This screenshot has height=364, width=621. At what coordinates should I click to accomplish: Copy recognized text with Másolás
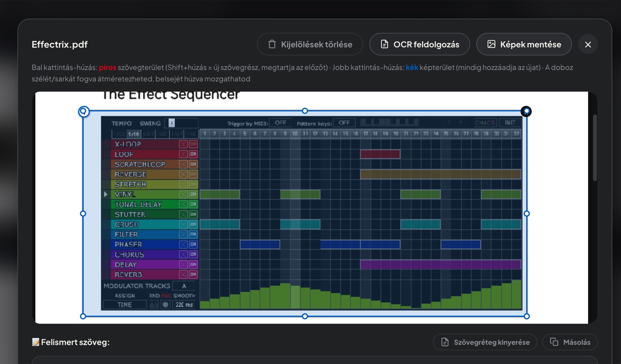[570, 342]
